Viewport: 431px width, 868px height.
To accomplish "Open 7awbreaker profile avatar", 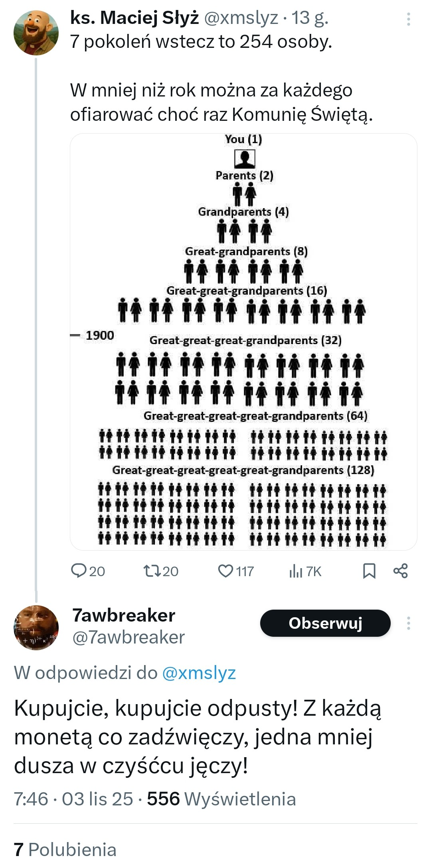I will click(36, 628).
